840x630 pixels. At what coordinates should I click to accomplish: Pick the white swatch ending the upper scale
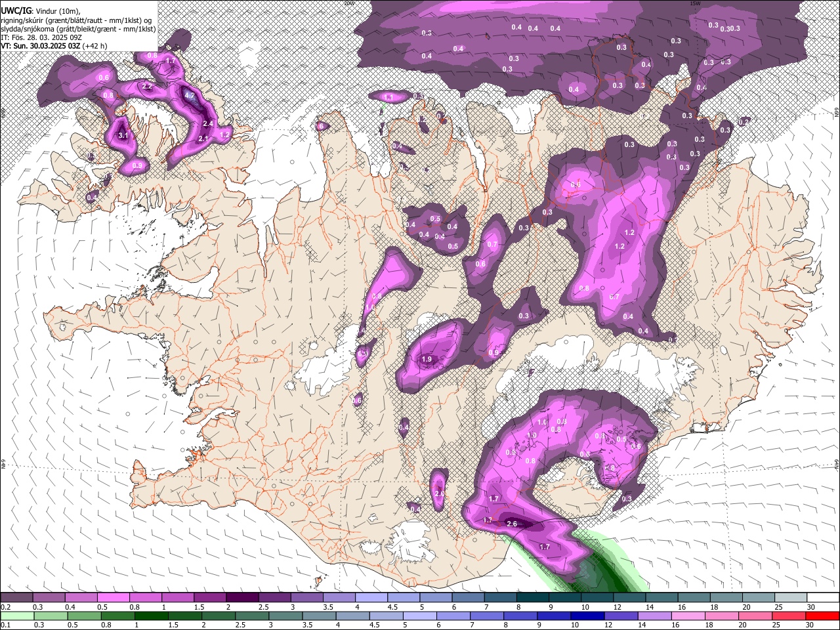pyautogui.click(x=823, y=597)
